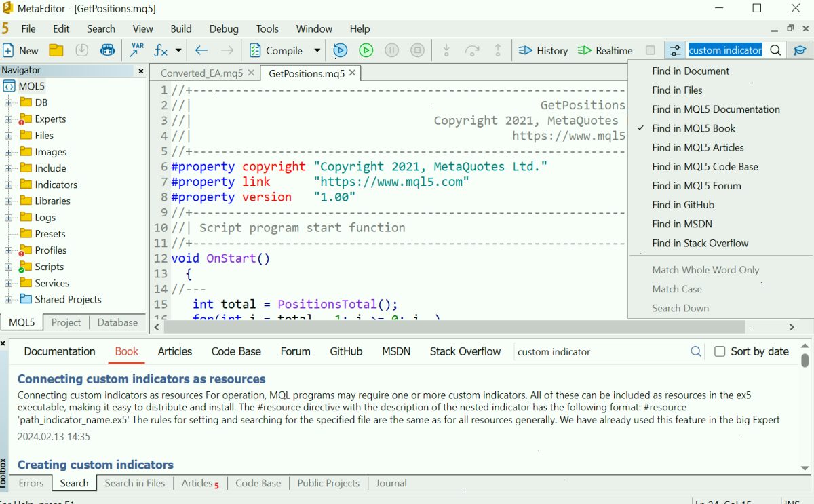Click the VAR arrow toolbar icon

pyautogui.click(x=136, y=50)
